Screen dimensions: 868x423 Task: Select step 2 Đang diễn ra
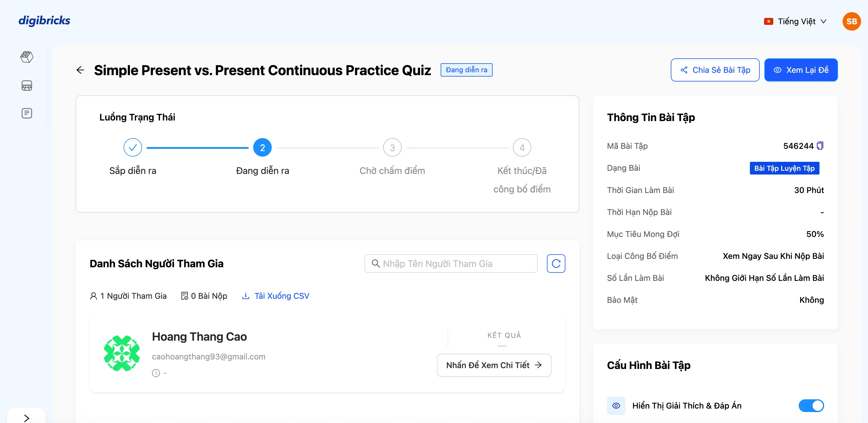(262, 148)
